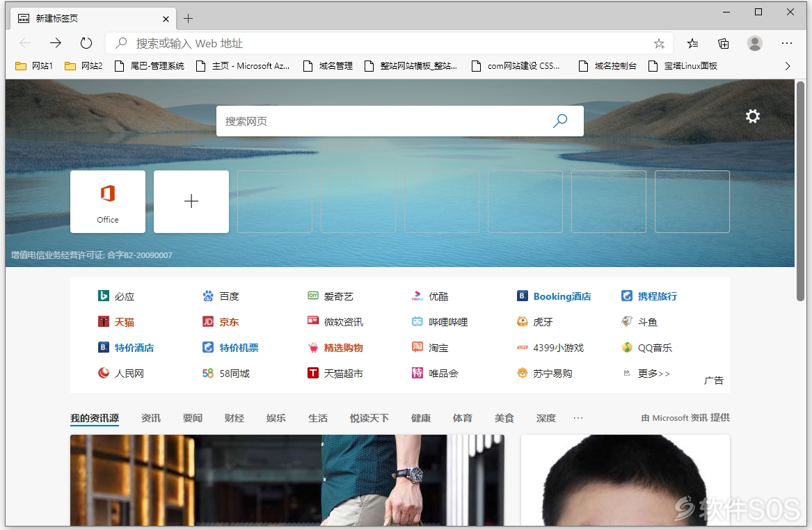This screenshot has height=530, width=812.
Task: Open the Collections icon
Action: pos(724,44)
